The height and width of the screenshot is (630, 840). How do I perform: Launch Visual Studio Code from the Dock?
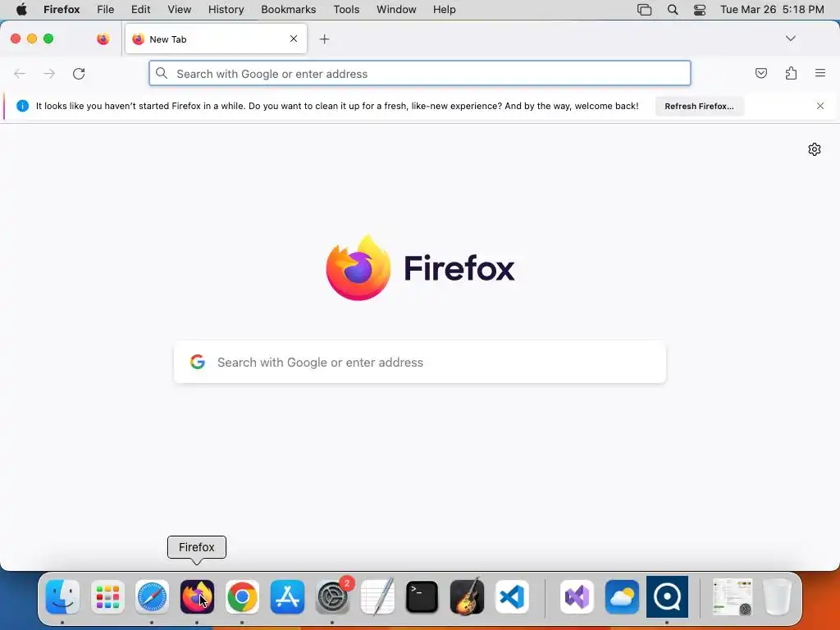512,597
